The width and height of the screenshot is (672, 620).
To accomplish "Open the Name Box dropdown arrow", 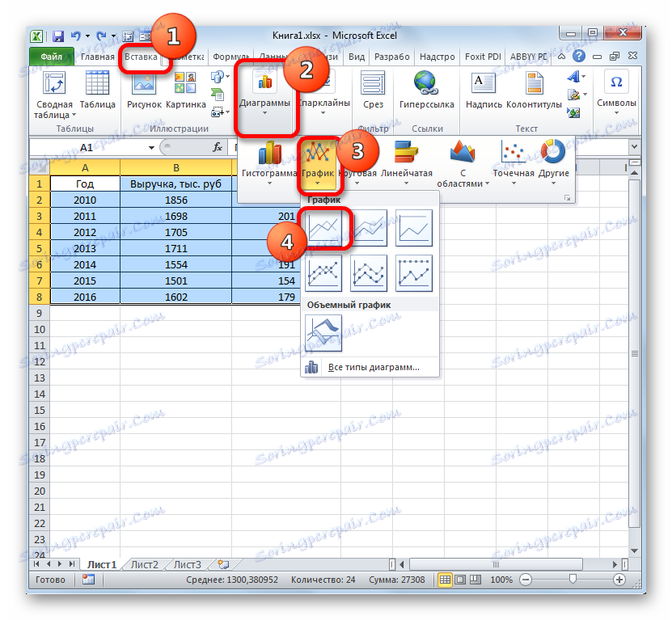I will 151,147.
